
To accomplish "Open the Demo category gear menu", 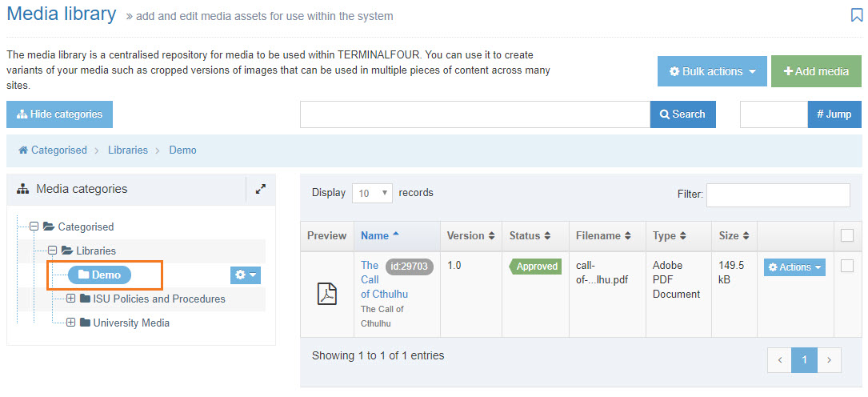I will pyautogui.click(x=246, y=275).
